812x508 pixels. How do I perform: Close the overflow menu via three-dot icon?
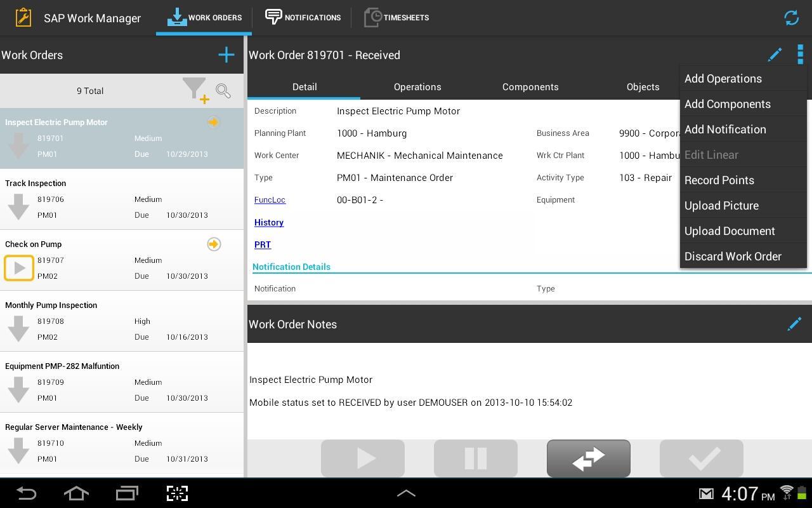(x=800, y=55)
